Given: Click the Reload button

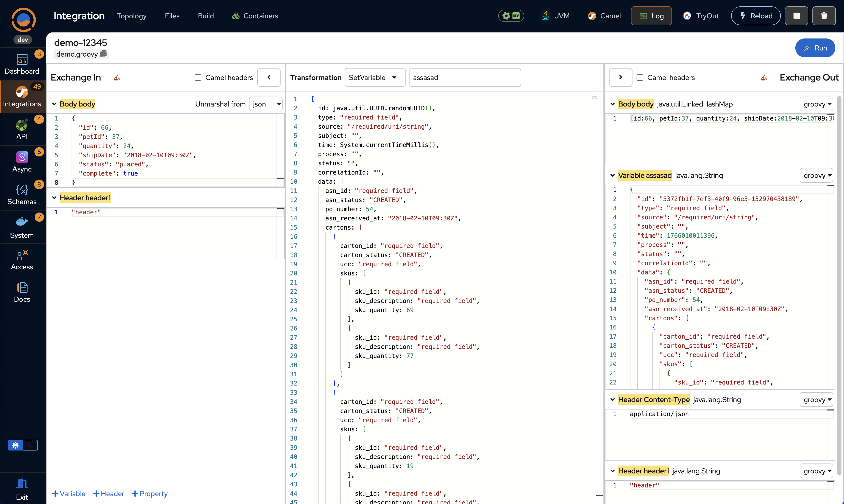Looking at the screenshot, I should [x=755, y=16].
